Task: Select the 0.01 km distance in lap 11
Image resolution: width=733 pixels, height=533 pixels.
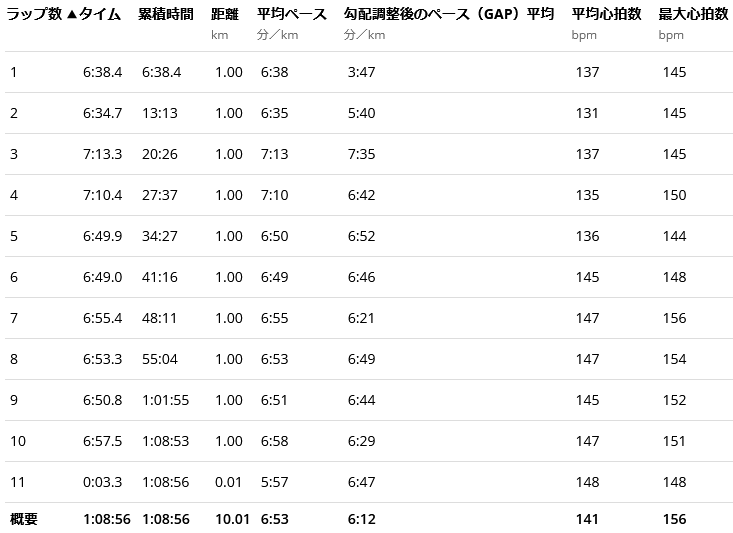Action: tap(228, 482)
